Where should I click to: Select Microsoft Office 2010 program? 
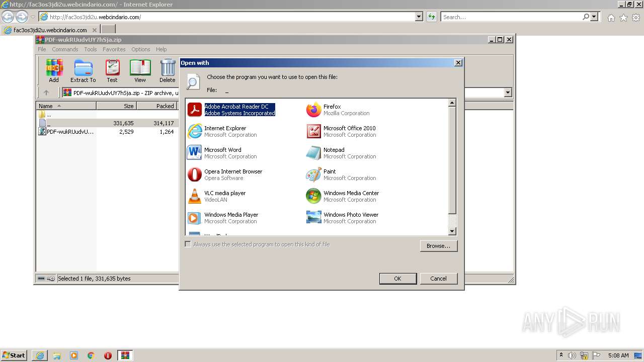tap(341, 131)
